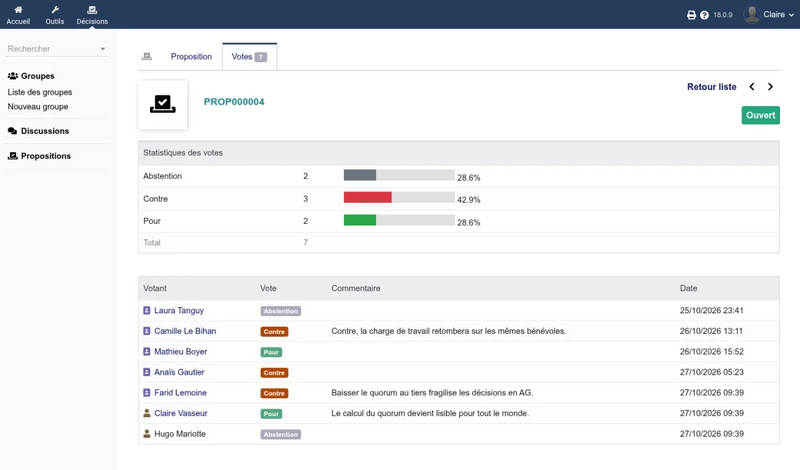Go to next record with right arrow
The width and height of the screenshot is (800, 470).
click(770, 87)
